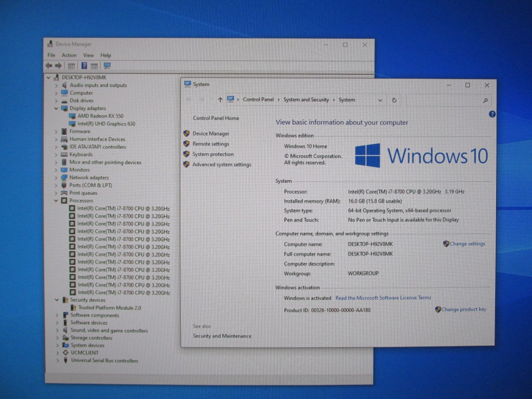Open the Help menu in Device Manager

point(105,55)
